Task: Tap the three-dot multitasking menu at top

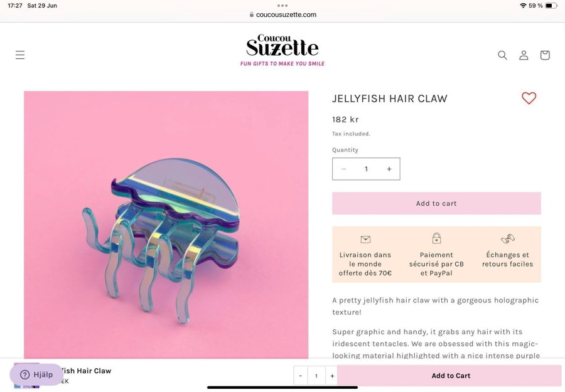Action: coord(282,6)
